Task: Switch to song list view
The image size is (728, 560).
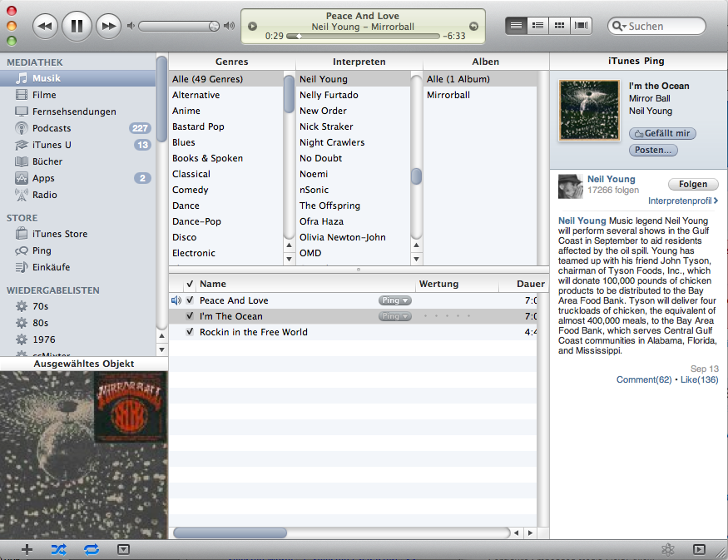Action: tap(516, 26)
